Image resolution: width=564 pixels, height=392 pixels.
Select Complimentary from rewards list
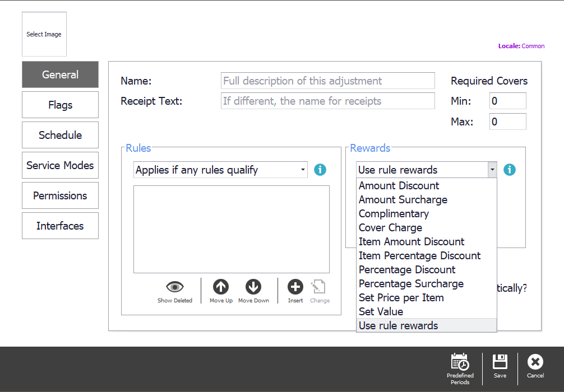point(427,213)
